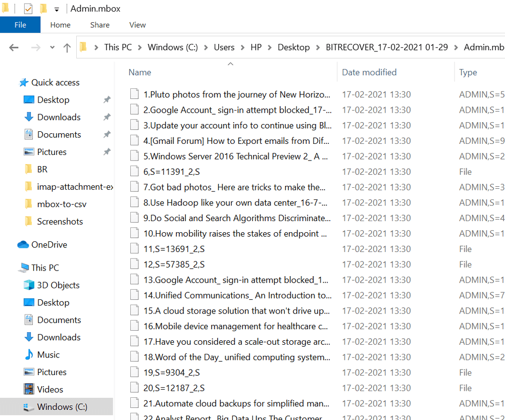Select file 14.Unified Communications_ An Introduction
The height and width of the screenshot is (420, 505).
(x=237, y=295)
